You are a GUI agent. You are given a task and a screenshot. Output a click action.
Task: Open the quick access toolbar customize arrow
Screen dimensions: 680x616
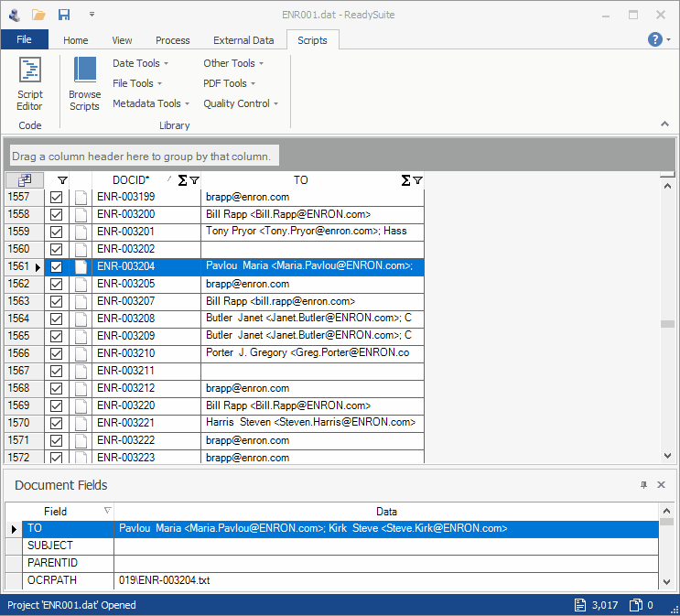point(92,15)
